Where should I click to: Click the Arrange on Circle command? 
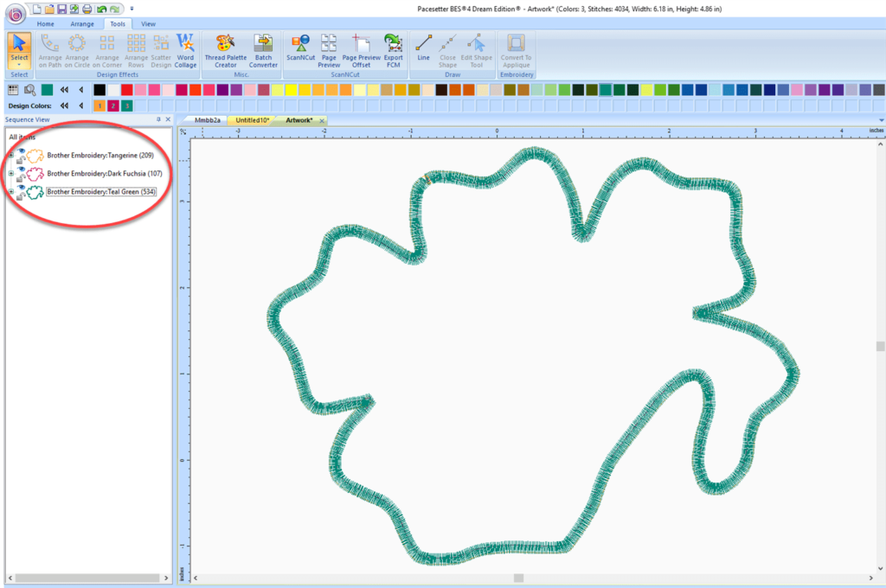77,49
